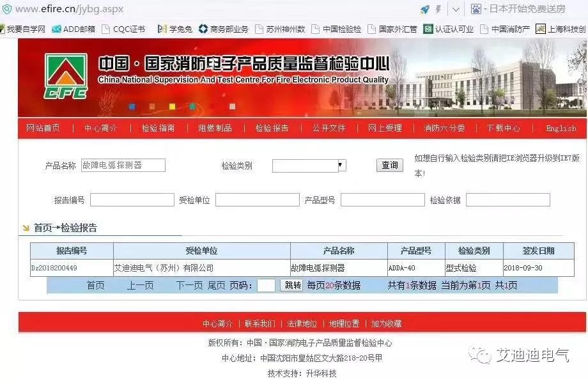
Task: Click the shield security icon in address bar
Action: [6, 8]
